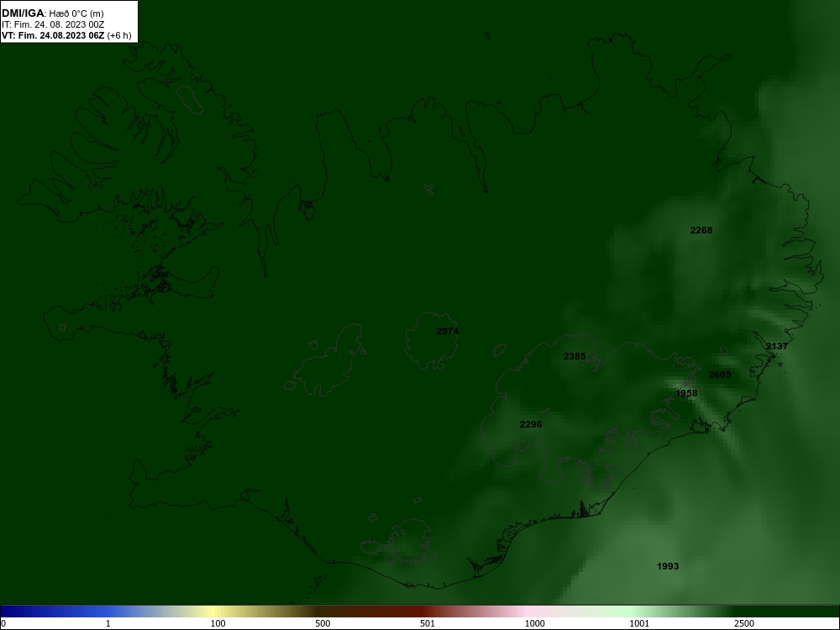The image size is (840, 630).
Task: Click the legend label 1001
Action: pyautogui.click(x=639, y=623)
